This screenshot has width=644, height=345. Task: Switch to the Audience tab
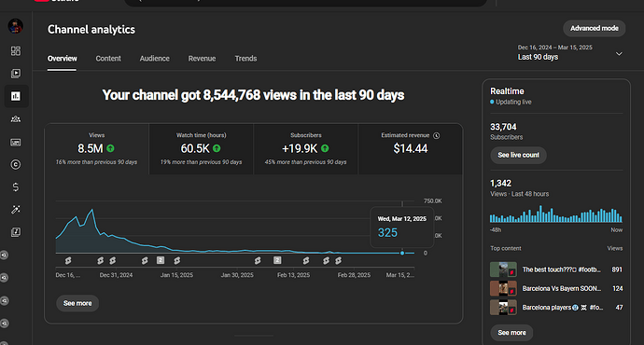[154, 59]
